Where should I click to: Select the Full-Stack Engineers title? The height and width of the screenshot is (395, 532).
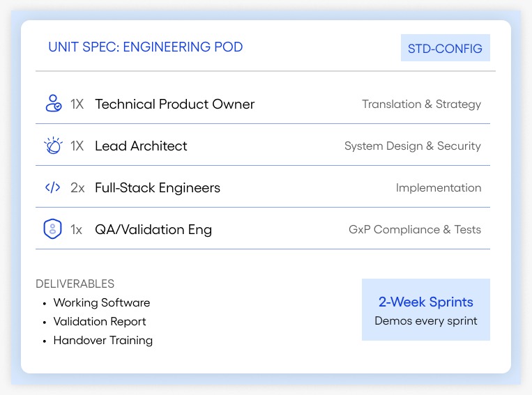point(158,188)
